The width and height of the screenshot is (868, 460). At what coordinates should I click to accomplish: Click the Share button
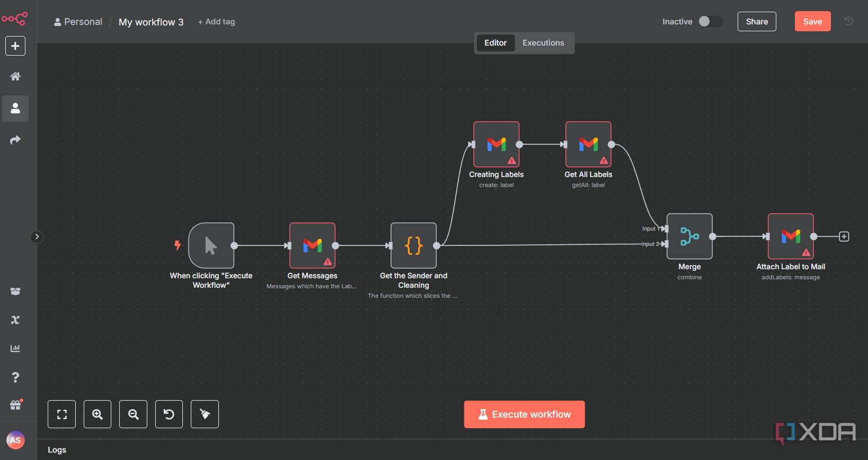tap(757, 21)
